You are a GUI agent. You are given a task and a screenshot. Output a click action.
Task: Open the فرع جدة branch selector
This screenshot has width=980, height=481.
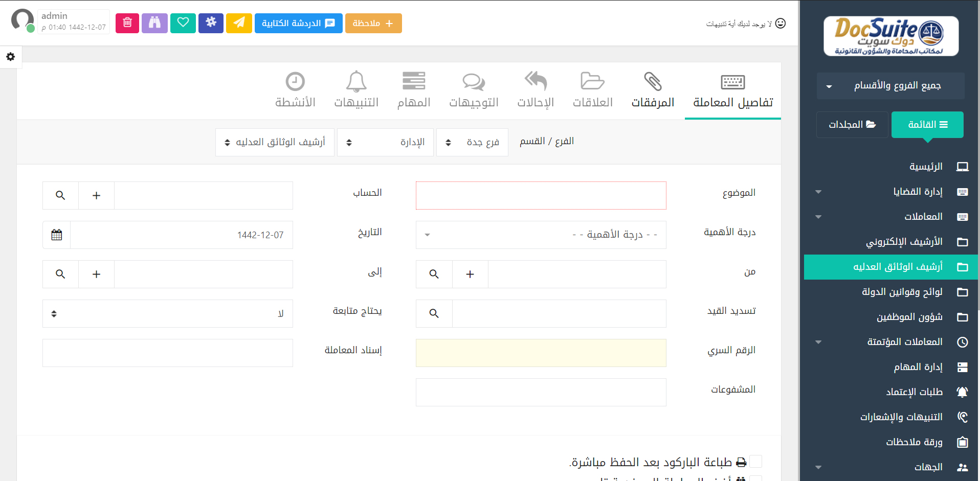[472, 143]
